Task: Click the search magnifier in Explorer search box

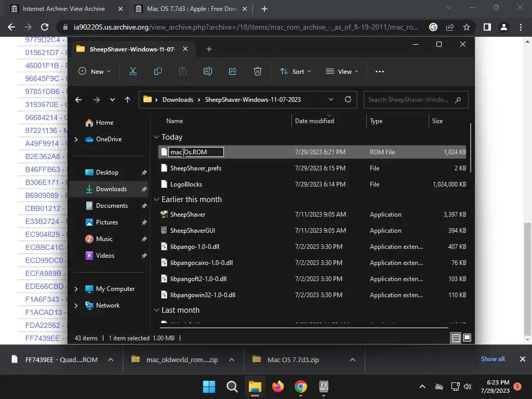Action: click(x=458, y=100)
